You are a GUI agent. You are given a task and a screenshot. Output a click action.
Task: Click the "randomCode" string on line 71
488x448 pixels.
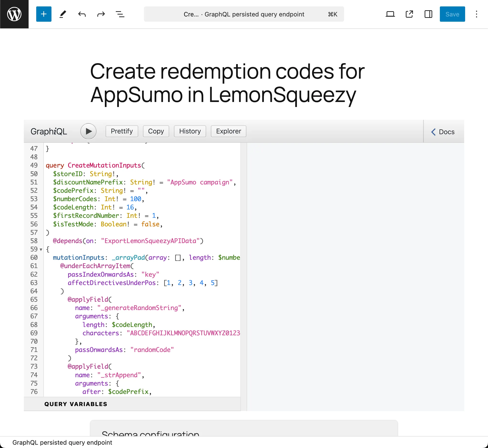pos(152,350)
